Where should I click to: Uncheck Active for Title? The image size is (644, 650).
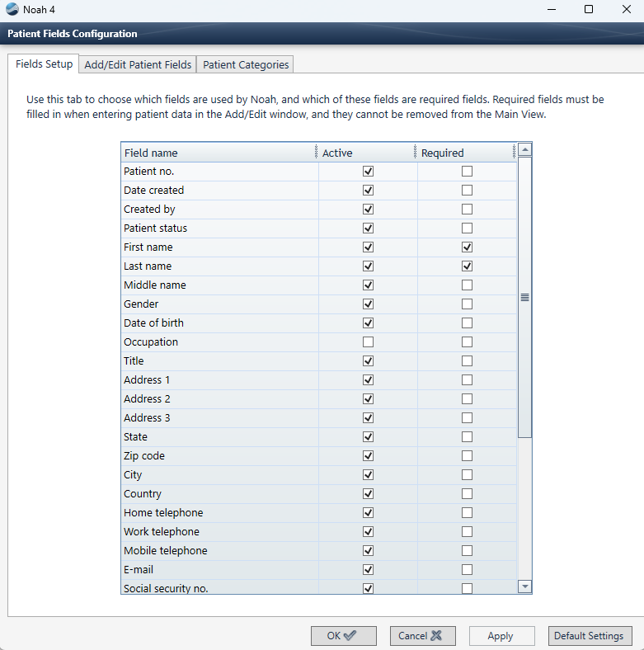point(368,361)
